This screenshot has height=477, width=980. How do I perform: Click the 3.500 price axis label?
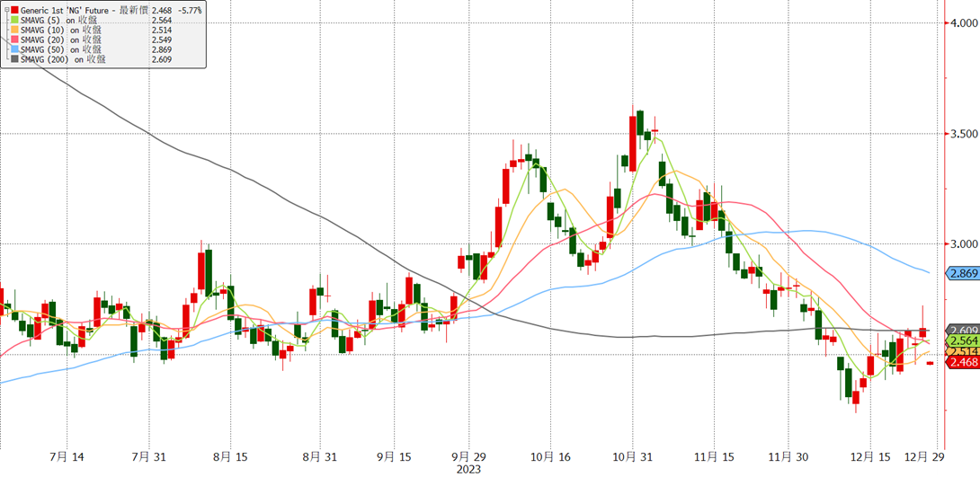[x=963, y=134]
